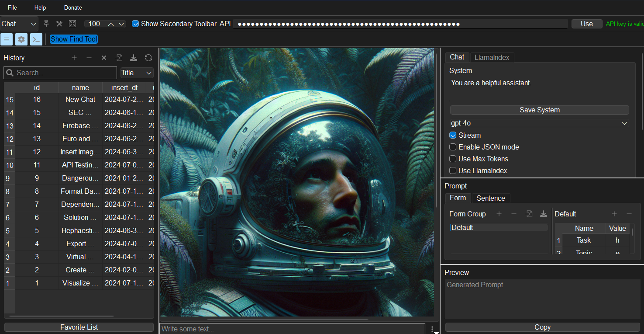Viewport: 644px width, 334px height.
Task: Click the pin window on top icon
Action: pos(46,24)
